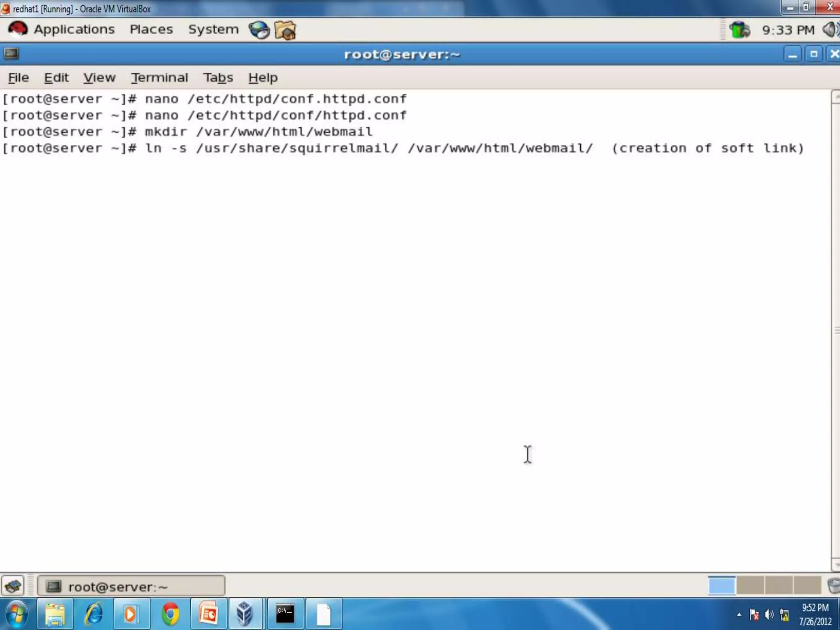Click root@server window button in bottom panel
Screen dimensions: 840x630
[x=131, y=586]
